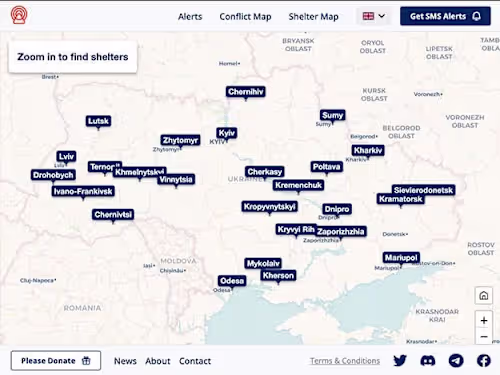Screen dimensions: 500x375
Task: Zoom in with the plus button
Action: [x=484, y=321]
